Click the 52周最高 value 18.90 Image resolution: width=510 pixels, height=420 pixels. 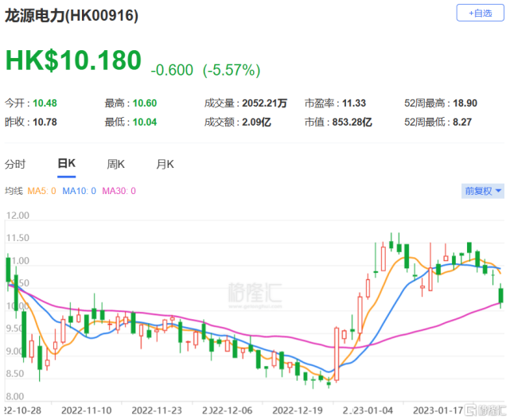click(x=465, y=103)
